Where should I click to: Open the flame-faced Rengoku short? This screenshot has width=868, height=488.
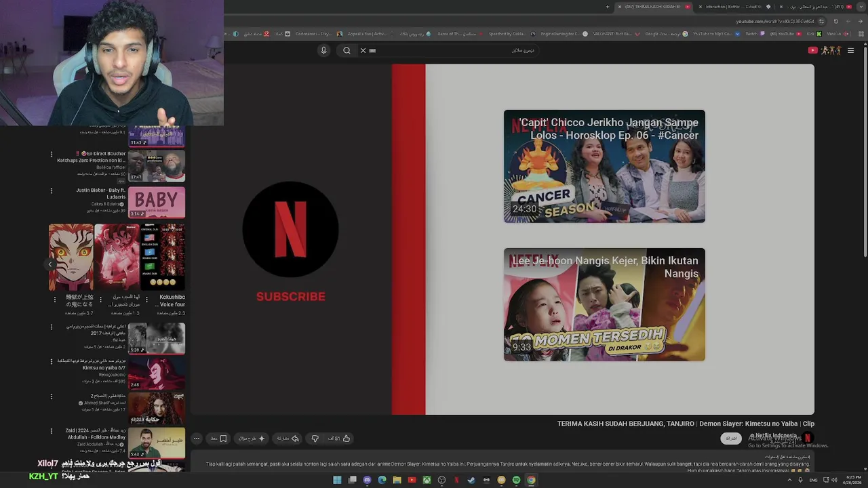tap(71, 258)
